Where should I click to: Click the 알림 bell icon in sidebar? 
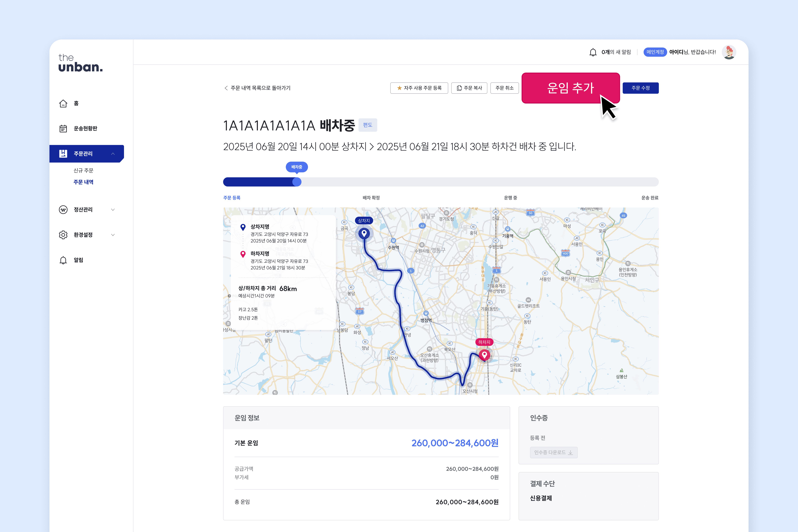click(63, 260)
